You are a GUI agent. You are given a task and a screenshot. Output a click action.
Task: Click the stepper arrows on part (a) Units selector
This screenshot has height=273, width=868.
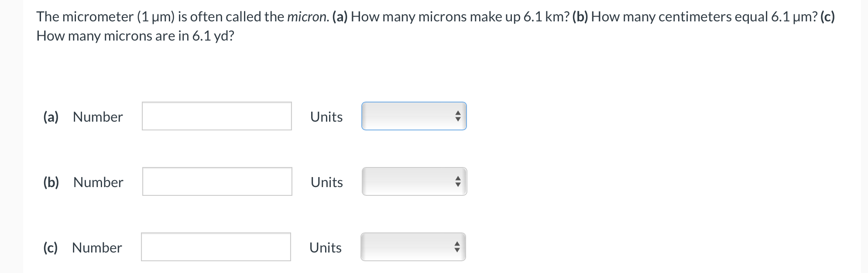click(457, 116)
